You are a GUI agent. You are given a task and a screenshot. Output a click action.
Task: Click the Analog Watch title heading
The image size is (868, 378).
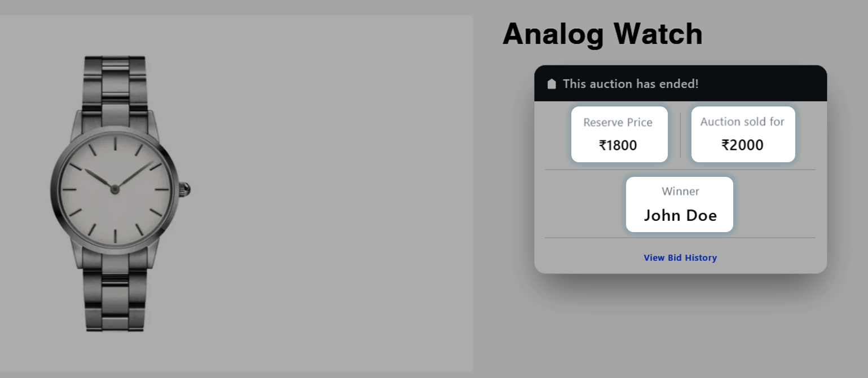[602, 34]
